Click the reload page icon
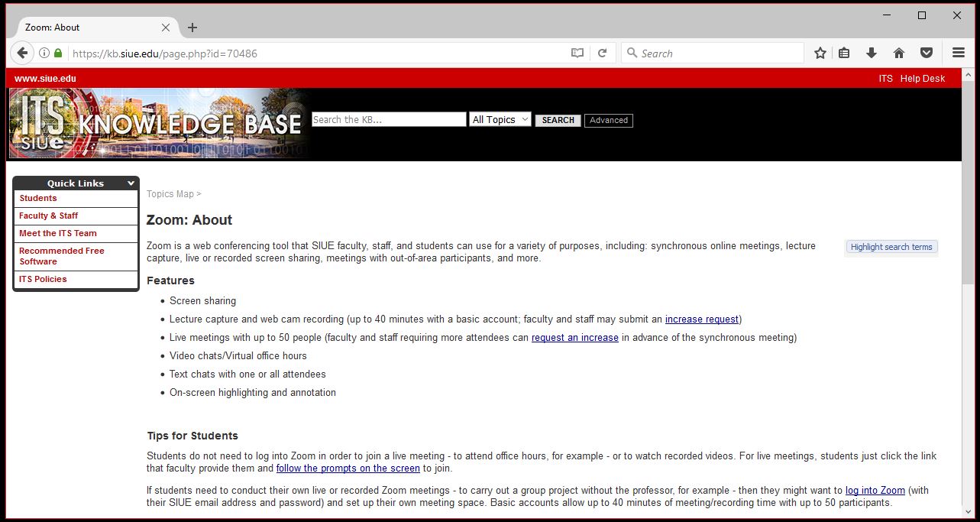The image size is (980, 522). [x=602, y=53]
